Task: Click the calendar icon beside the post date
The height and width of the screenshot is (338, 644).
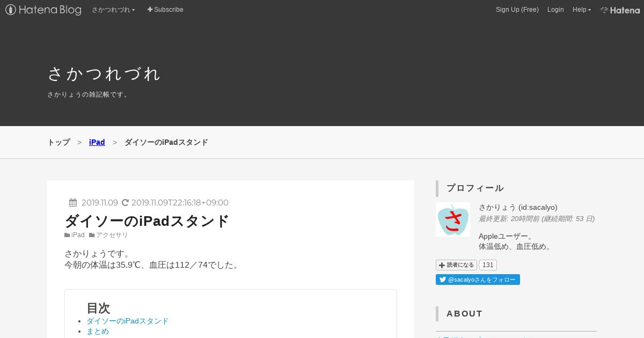Action: click(x=73, y=202)
